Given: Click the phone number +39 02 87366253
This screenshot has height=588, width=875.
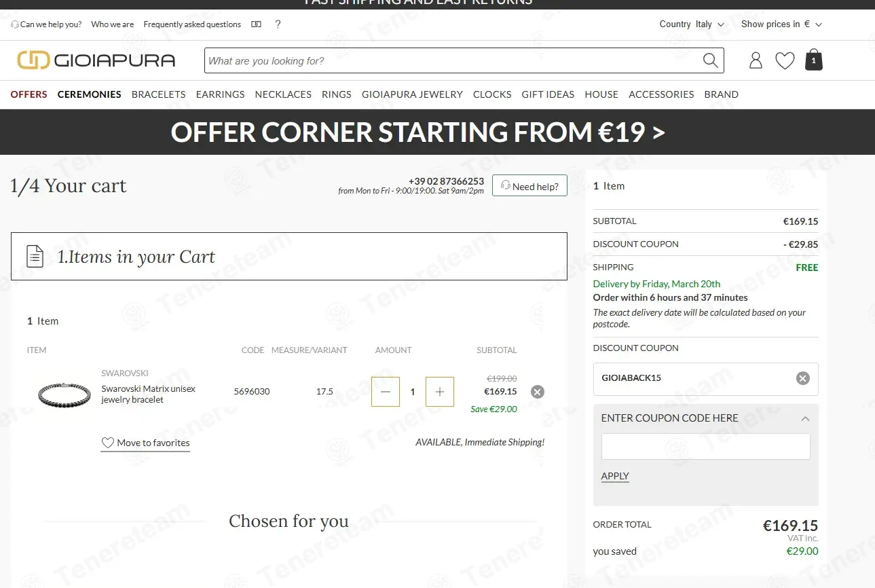Looking at the screenshot, I should [x=446, y=181].
